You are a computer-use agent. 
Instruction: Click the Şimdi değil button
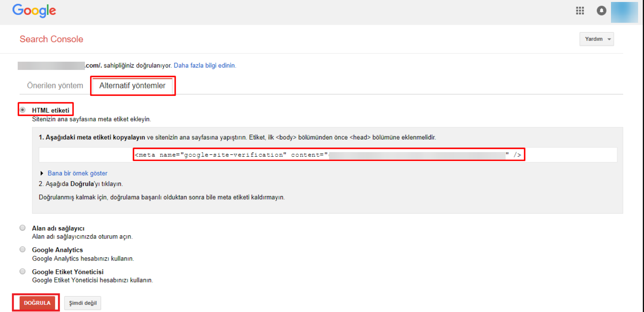83,303
